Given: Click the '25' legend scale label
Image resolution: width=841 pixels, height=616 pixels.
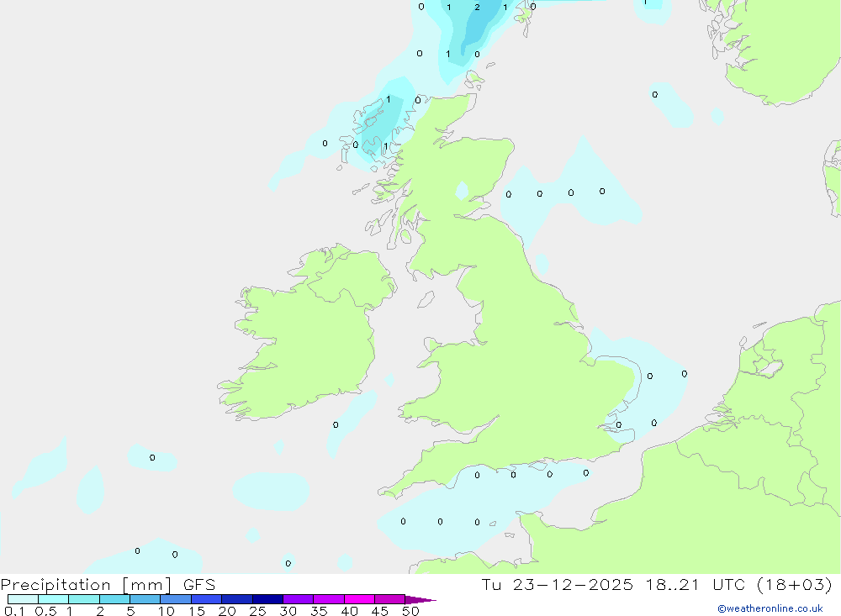Looking at the screenshot, I should (257, 611).
